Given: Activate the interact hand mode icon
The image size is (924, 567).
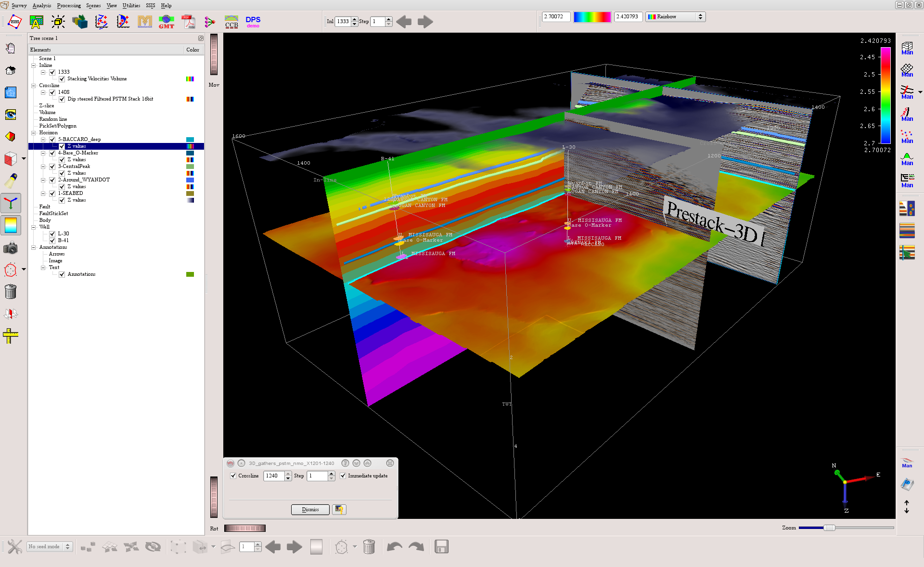Looking at the screenshot, I should [x=11, y=48].
